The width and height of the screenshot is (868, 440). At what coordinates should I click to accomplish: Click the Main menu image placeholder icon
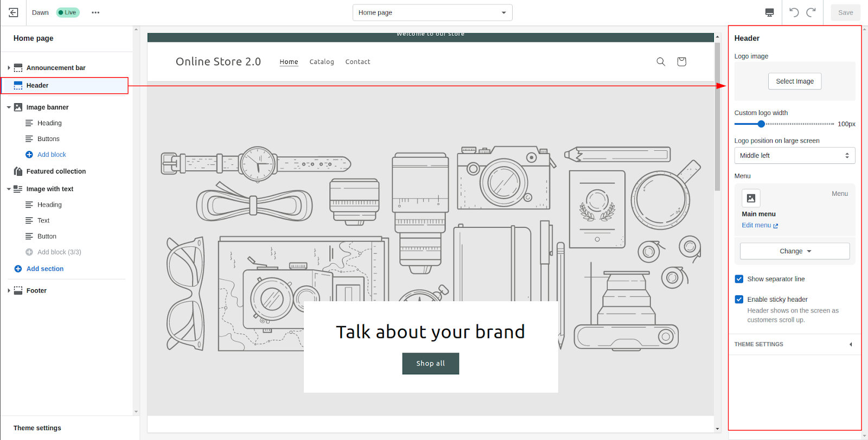pos(751,198)
